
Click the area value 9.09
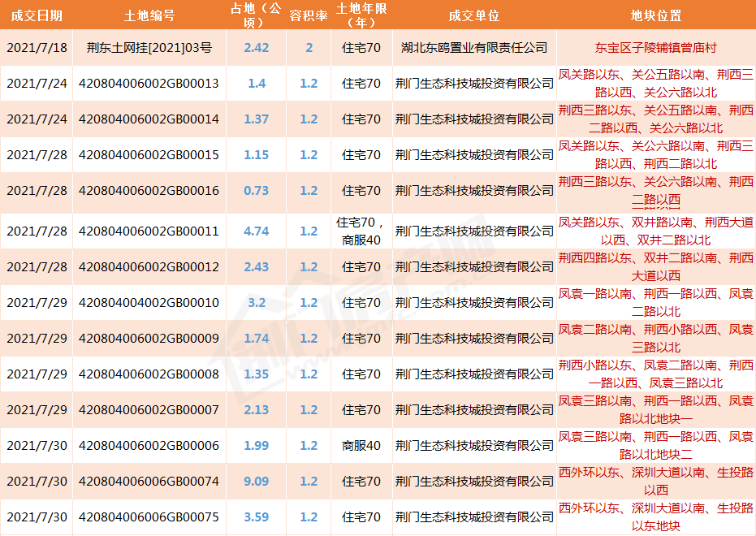tap(256, 482)
